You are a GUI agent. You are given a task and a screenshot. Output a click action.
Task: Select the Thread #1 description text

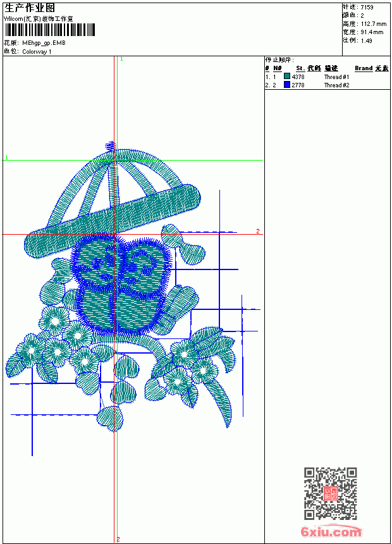(x=336, y=77)
